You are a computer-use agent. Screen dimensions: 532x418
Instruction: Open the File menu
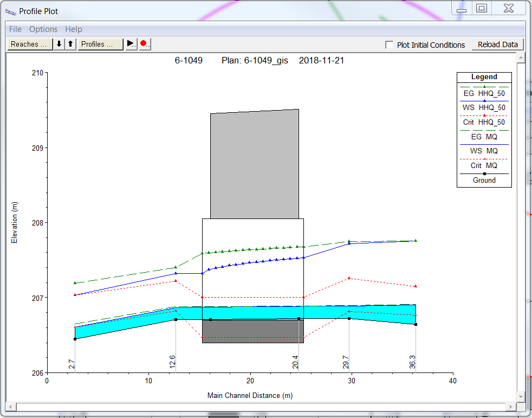(15, 29)
